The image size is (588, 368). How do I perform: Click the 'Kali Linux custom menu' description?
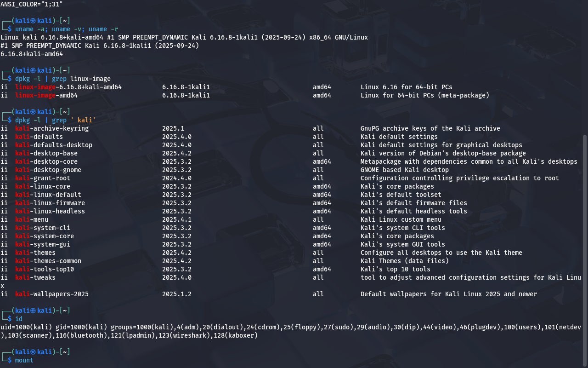tap(401, 219)
